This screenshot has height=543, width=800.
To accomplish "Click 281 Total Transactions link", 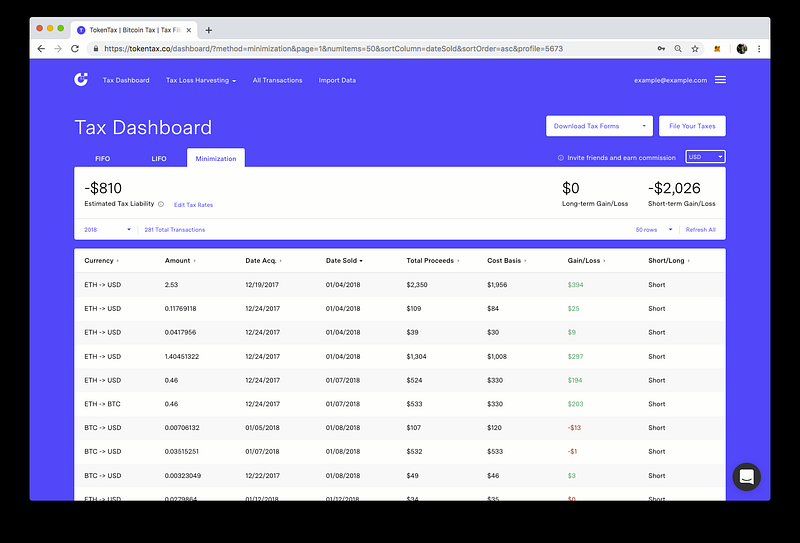I will coord(174,230).
